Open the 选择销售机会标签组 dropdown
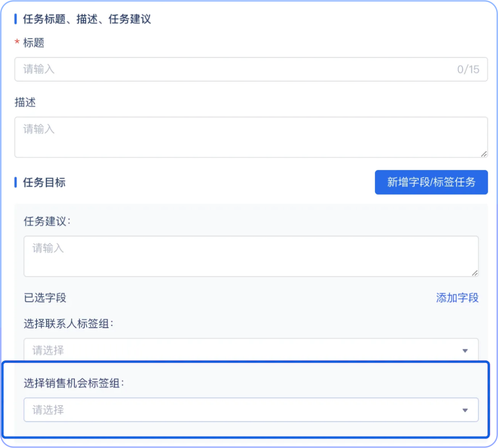The height and width of the screenshot is (448, 498). tap(251, 410)
